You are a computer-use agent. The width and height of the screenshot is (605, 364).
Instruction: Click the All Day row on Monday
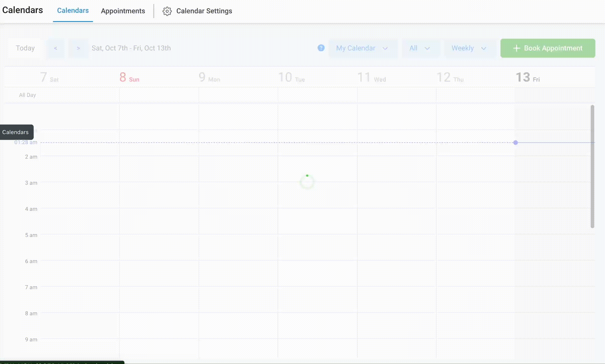[238, 95]
